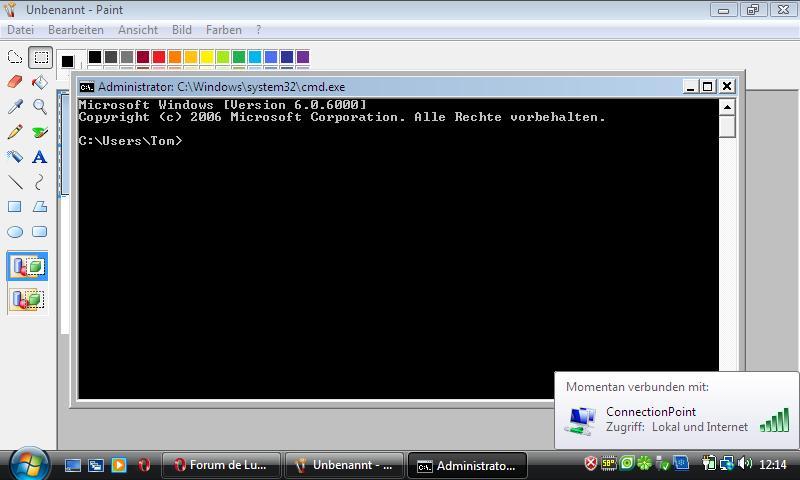Choose the Ellipse shape tool
Screen dimensions: 800x480
tap(15, 232)
